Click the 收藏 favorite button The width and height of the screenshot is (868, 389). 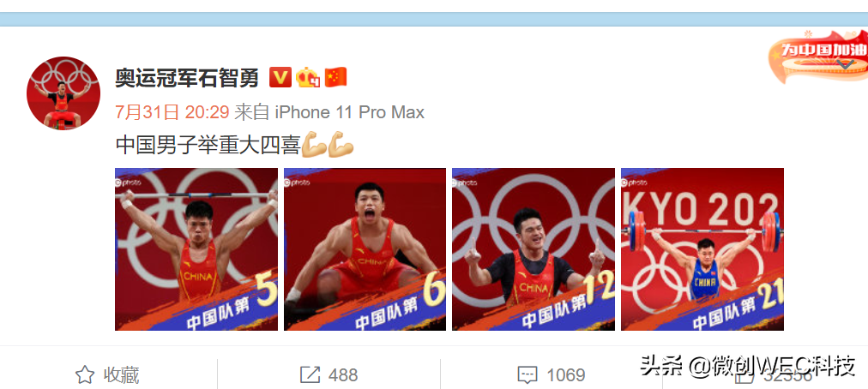[x=121, y=375]
